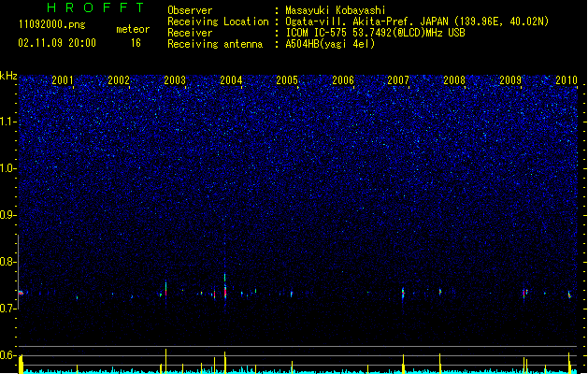This screenshot has height=374, width=588.
Task: Click the meteor echo just before 2003
Action: pyautogui.click(x=165, y=289)
